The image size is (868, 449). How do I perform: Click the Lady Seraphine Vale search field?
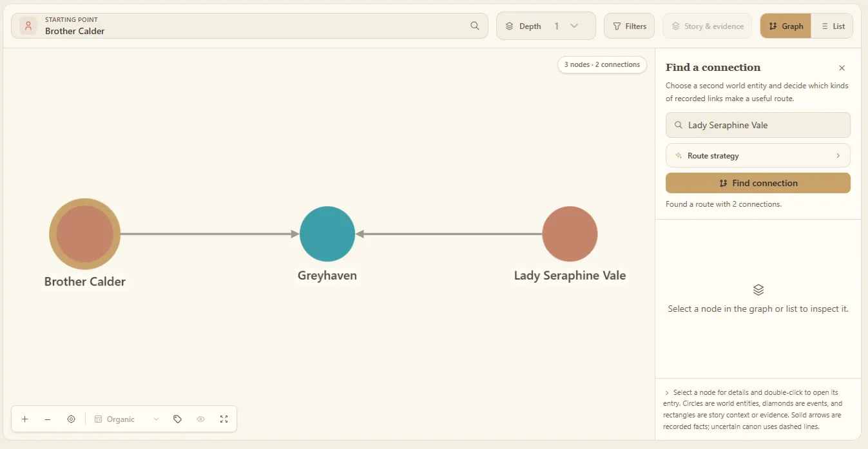pos(758,125)
